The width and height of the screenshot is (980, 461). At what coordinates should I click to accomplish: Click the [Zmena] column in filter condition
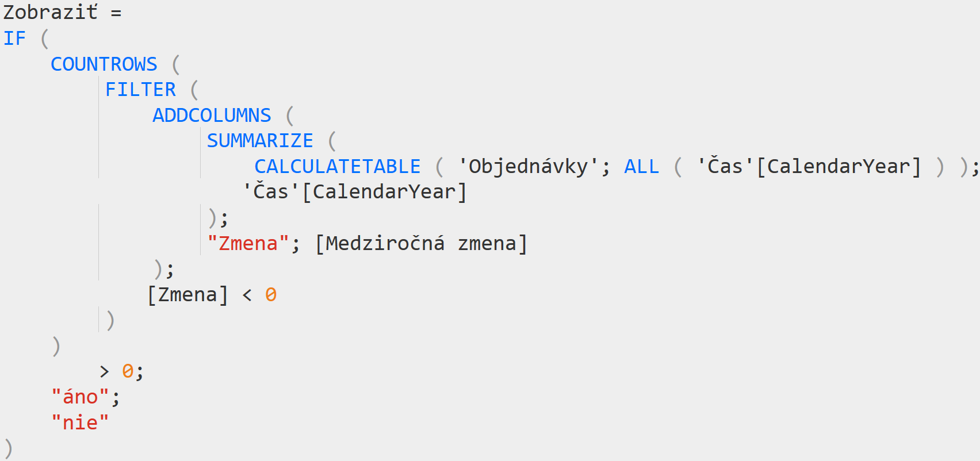click(x=188, y=294)
